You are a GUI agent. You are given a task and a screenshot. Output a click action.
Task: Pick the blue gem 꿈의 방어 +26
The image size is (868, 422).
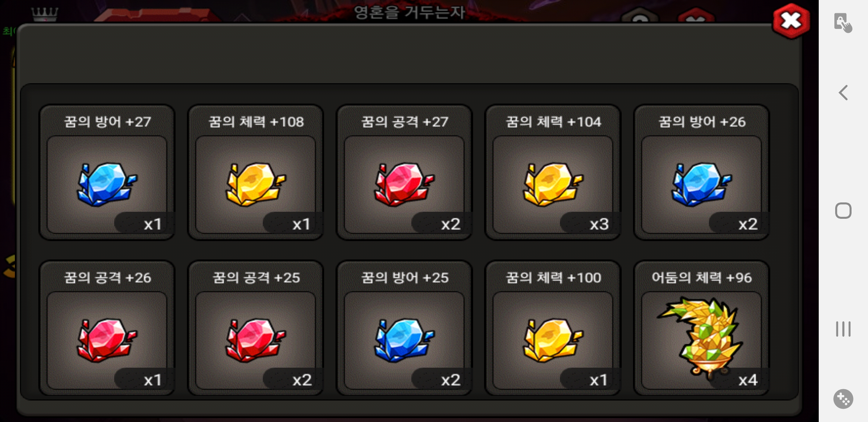click(x=701, y=184)
